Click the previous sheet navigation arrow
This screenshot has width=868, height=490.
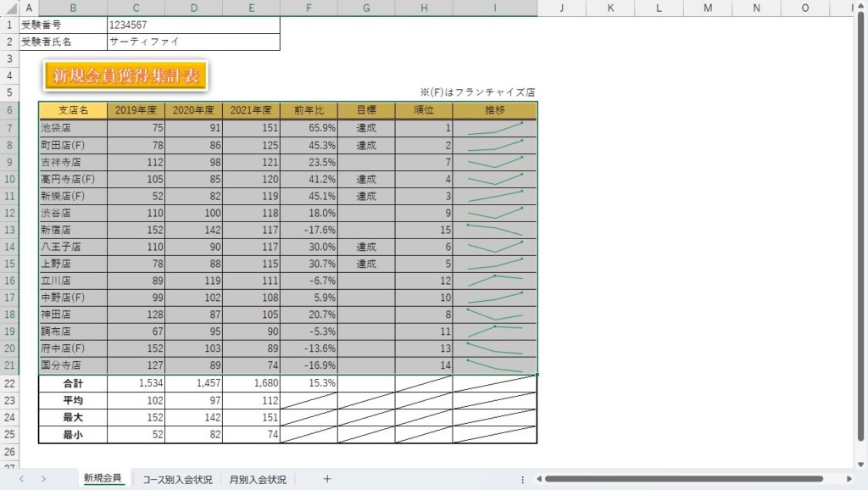point(21,479)
